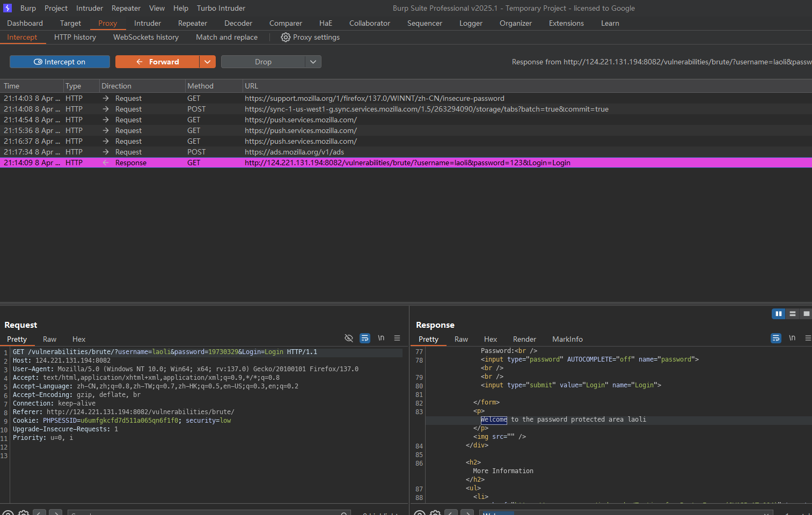Click direction arrow of the 21:14:03 request row
Image resolution: width=812 pixels, height=515 pixels.
(x=106, y=98)
